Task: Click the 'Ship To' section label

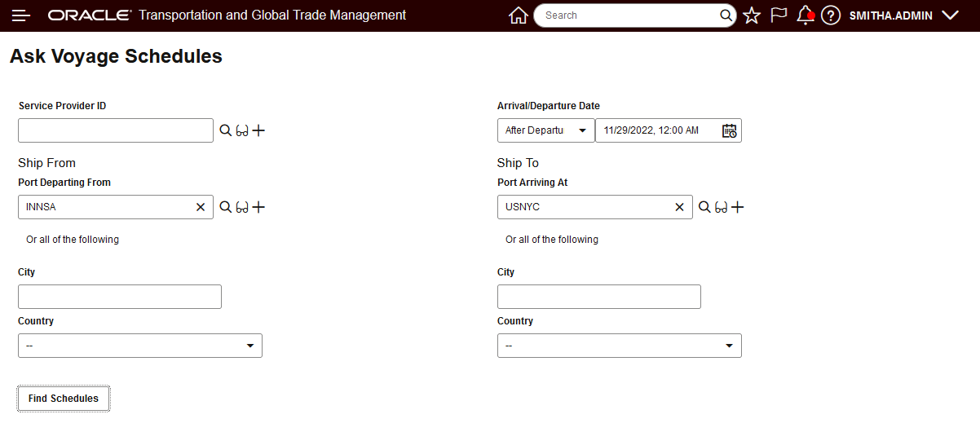Action: [518, 163]
